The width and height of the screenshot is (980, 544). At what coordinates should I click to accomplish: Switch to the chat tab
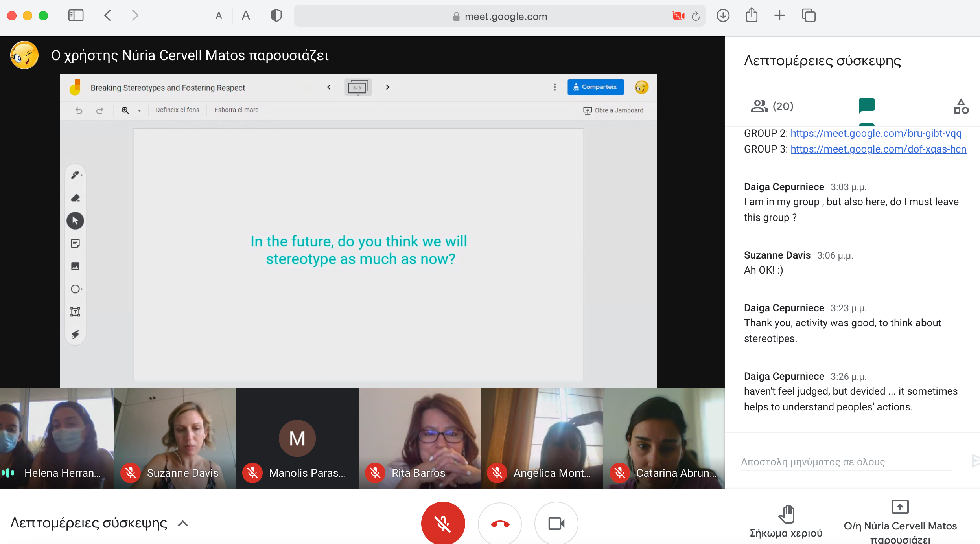(x=866, y=106)
